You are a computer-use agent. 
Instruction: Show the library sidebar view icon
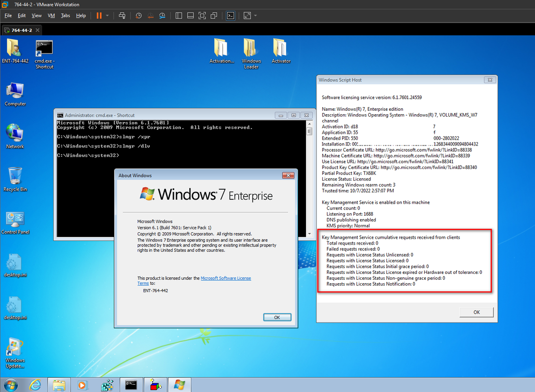click(179, 16)
